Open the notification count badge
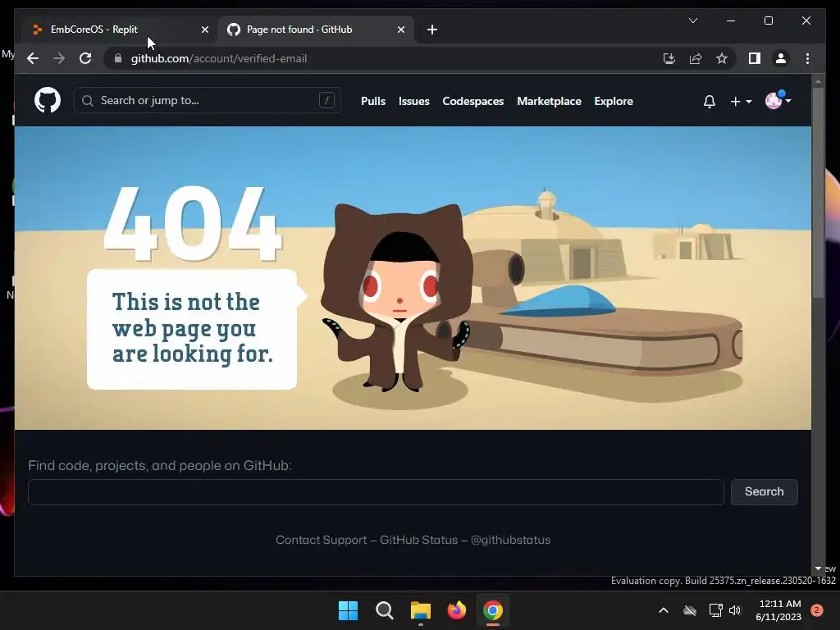840x630 pixels. (816, 609)
